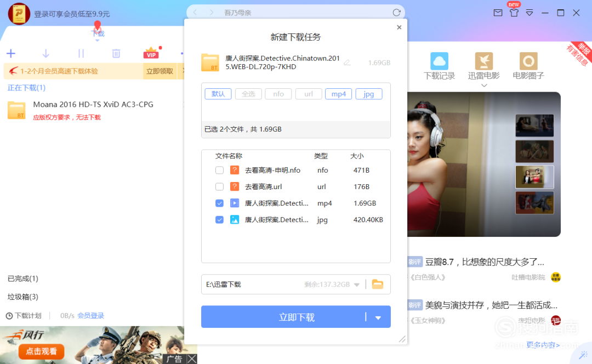
Task: Toggle the 默认 filter button
Action: (x=218, y=94)
